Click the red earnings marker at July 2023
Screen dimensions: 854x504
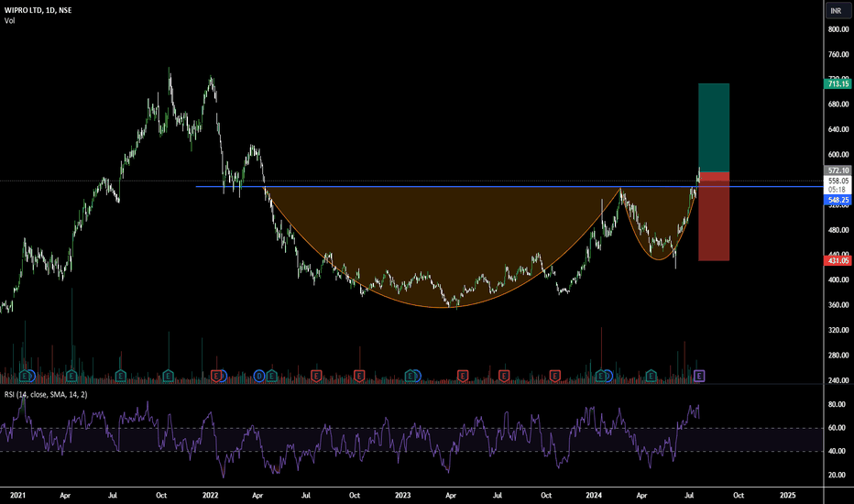coord(504,376)
